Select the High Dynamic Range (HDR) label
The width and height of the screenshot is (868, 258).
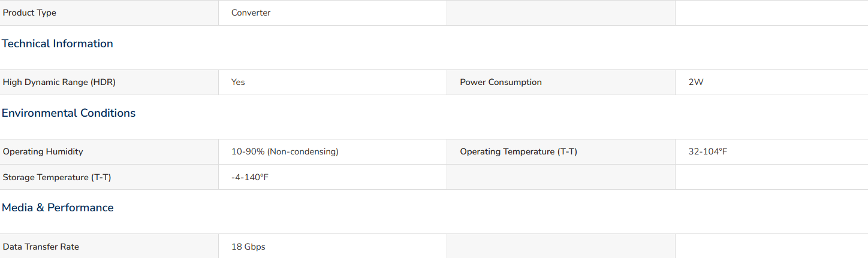coord(59,82)
